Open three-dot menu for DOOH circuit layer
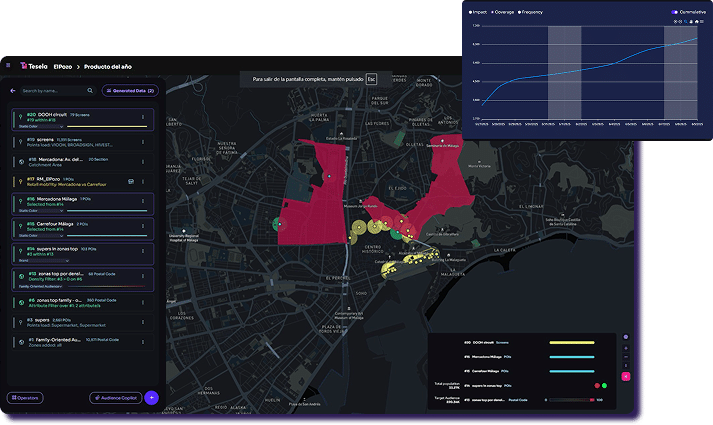This screenshot has height=425, width=713. click(143, 118)
